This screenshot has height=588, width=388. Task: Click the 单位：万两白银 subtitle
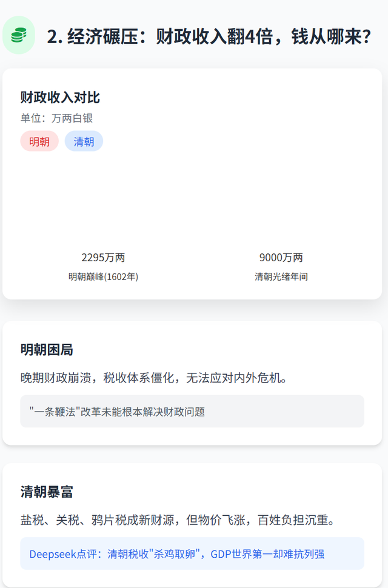pos(56,118)
